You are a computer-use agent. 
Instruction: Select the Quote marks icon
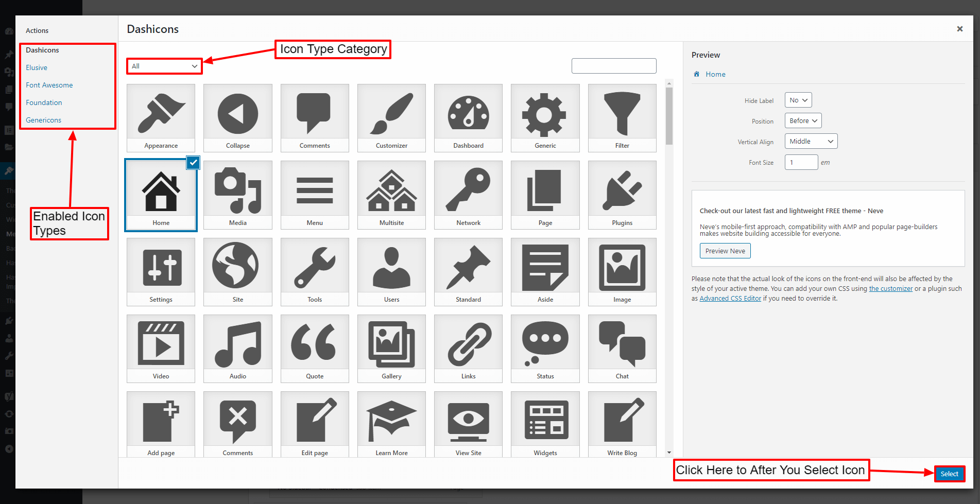point(315,349)
